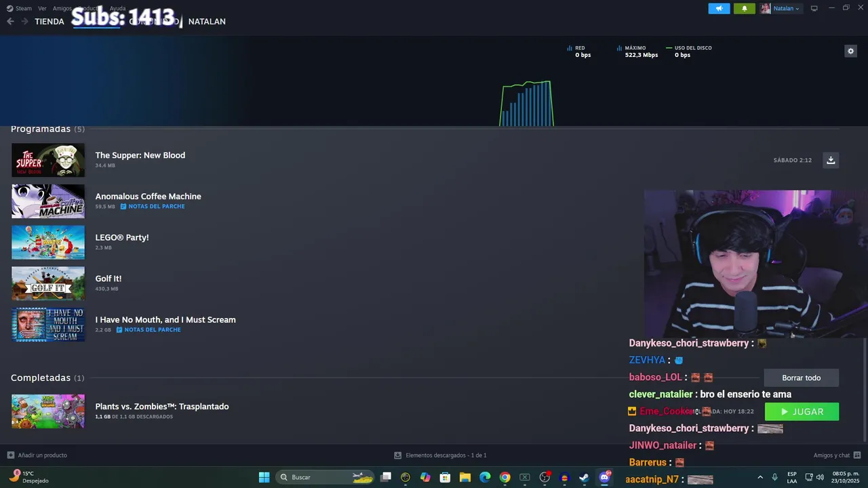The image size is (868, 488).
Task: Click Borrar todo button
Action: [x=801, y=378]
